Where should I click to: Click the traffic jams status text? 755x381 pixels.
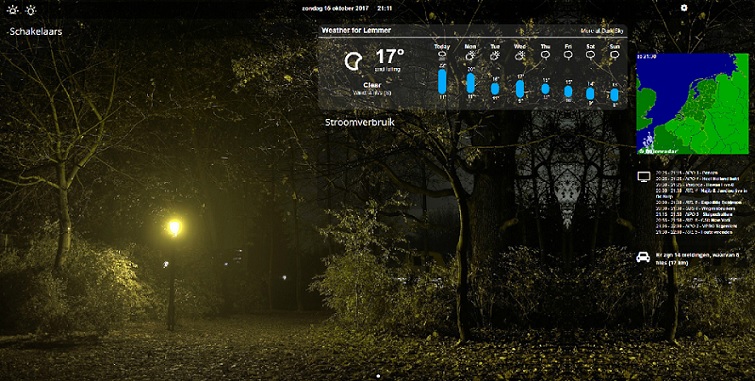coord(697,259)
